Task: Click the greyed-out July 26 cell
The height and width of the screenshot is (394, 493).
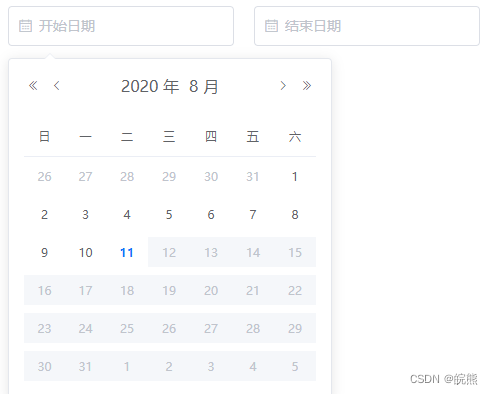Action: pos(44,176)
